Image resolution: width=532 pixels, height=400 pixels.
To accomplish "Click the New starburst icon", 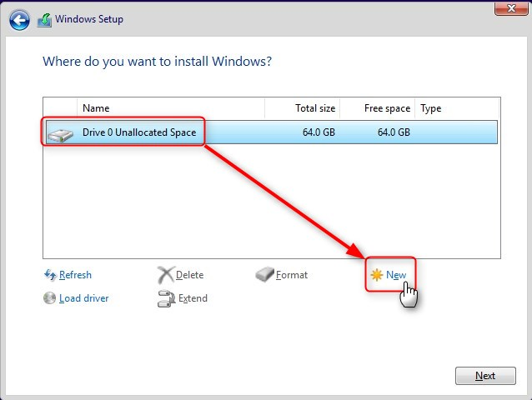I will pos(377,275).
